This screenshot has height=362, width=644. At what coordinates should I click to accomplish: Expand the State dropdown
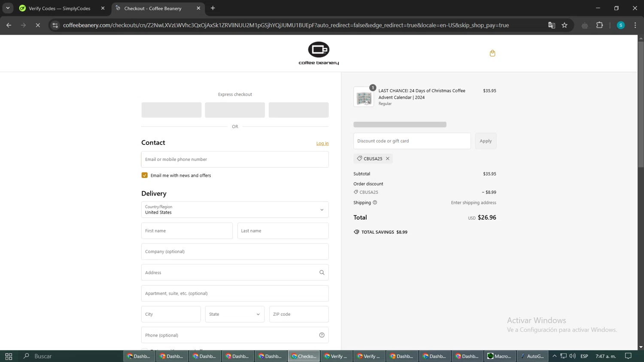[235, 314]
